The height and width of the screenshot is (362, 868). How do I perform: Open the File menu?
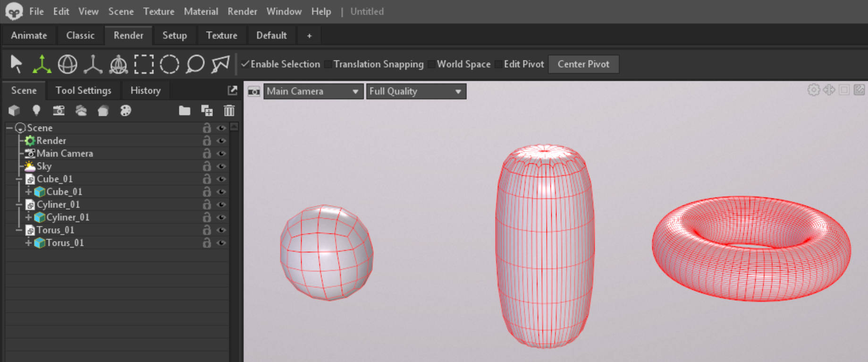click(36, 11)
